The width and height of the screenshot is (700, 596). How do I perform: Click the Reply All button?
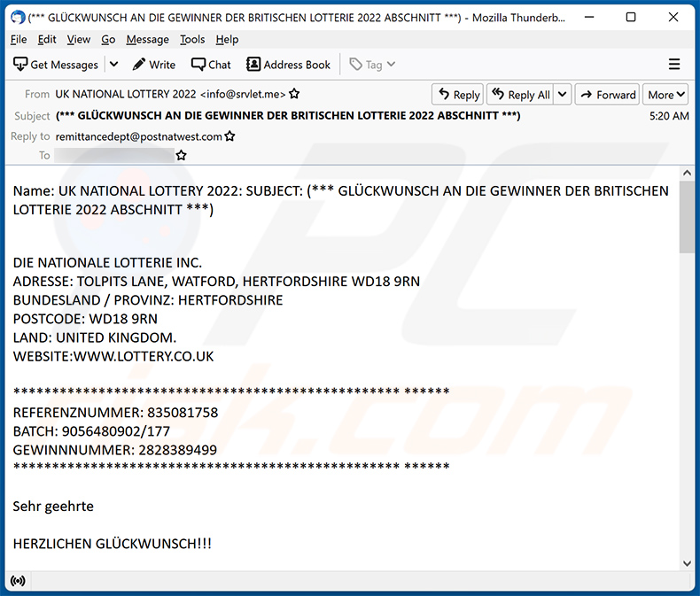click(520, 95)
